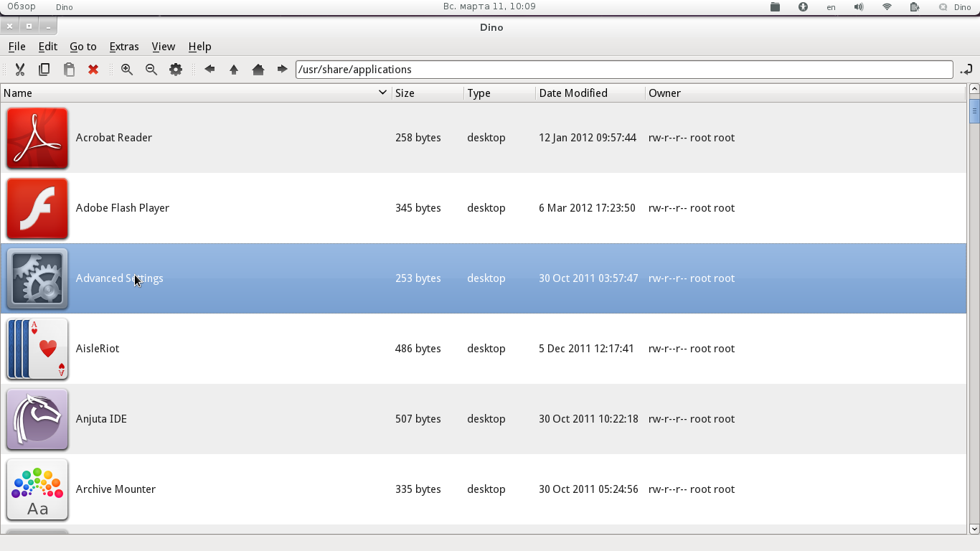Click the 345 bytes size cell
980x551 pixels.
click(418, 208)
